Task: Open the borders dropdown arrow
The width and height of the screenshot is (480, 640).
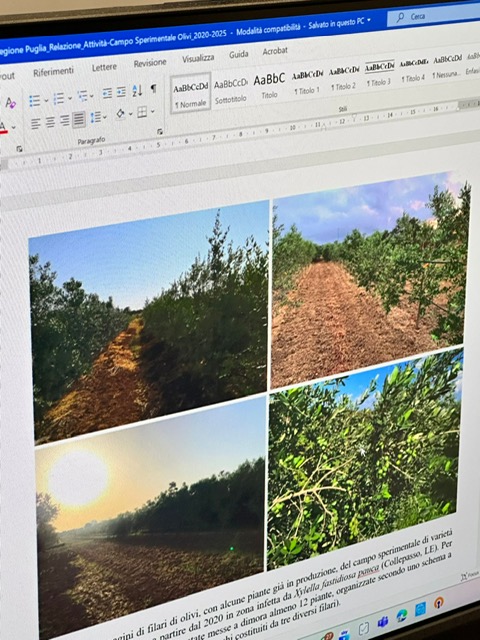Action: (x=153, y=111)
